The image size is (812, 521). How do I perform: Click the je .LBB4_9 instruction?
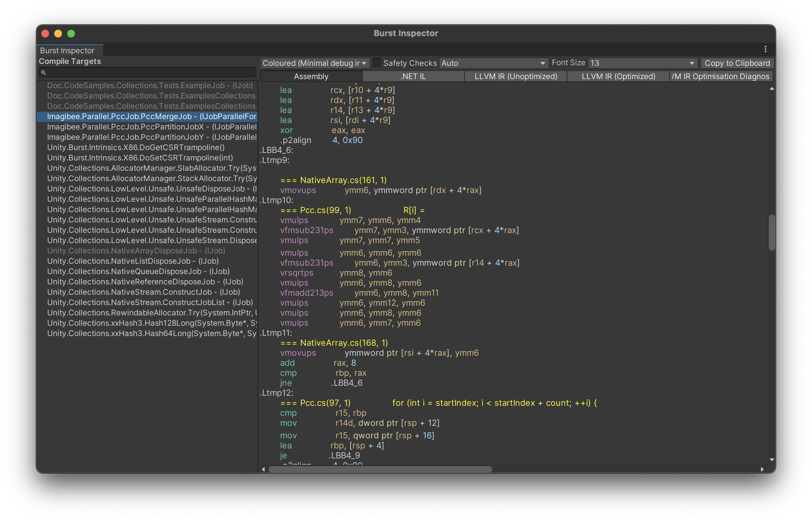[x=320, y=456]
